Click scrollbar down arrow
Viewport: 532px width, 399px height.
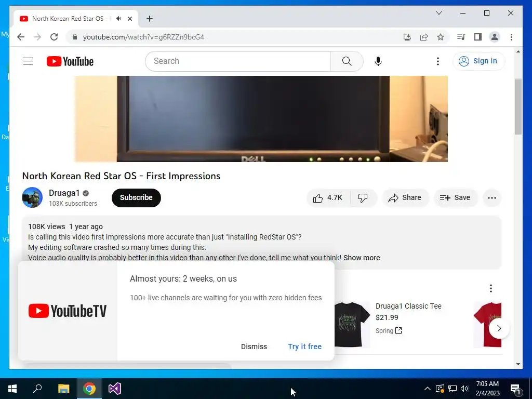(x=518, y=364)
